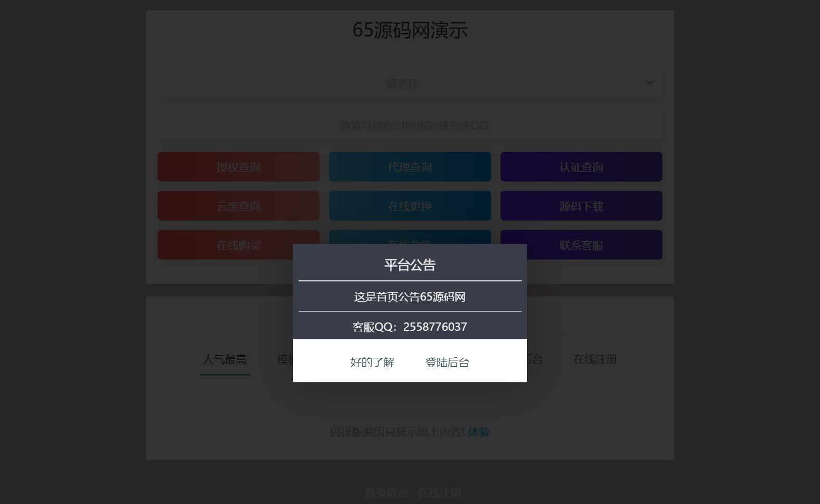This screenshot has width=820, height=504.
Task: Choose 登陆后台 in the announcement dialog
Action: tap(447, 362)
